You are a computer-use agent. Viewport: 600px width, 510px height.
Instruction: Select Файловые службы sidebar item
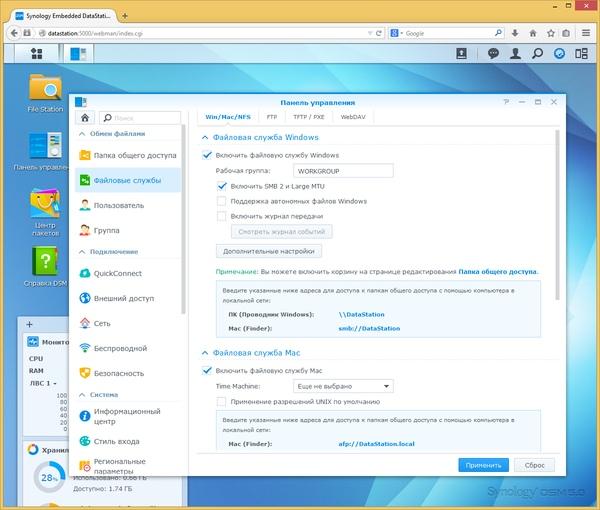[128, 180]
